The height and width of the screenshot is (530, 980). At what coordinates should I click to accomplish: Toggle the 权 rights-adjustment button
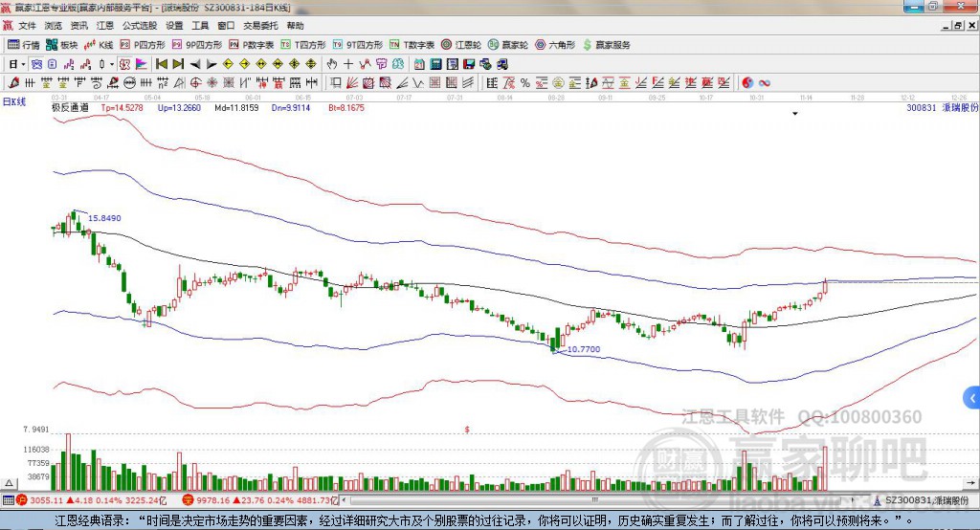124,64
